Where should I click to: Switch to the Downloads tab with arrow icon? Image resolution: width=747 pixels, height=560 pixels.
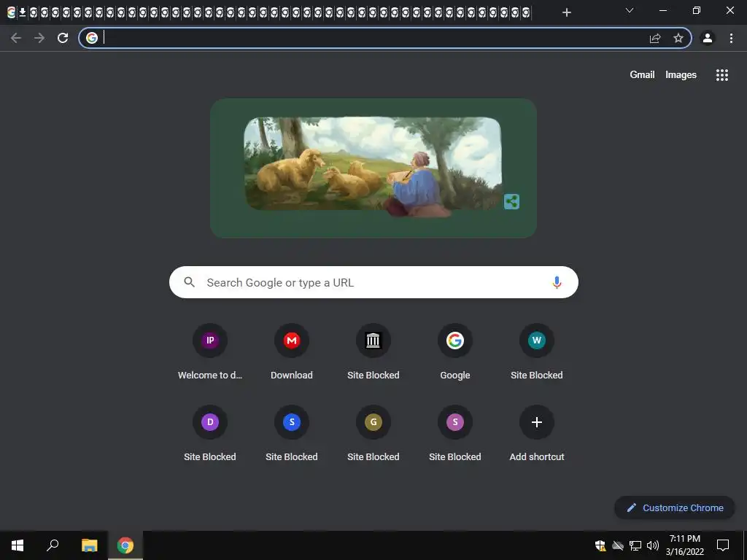click(x=22, y=12)
